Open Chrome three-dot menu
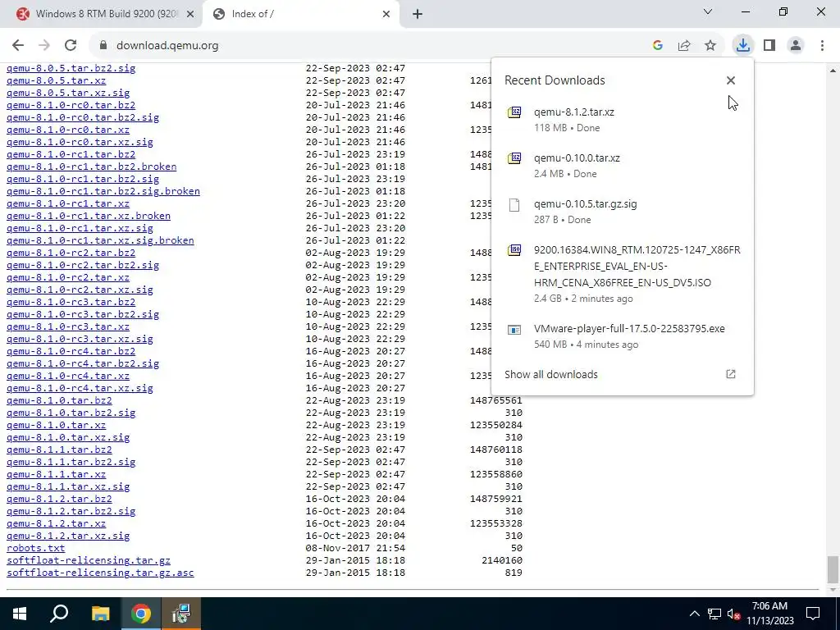This screenshot has height=630, width=840. pos(822,46)
